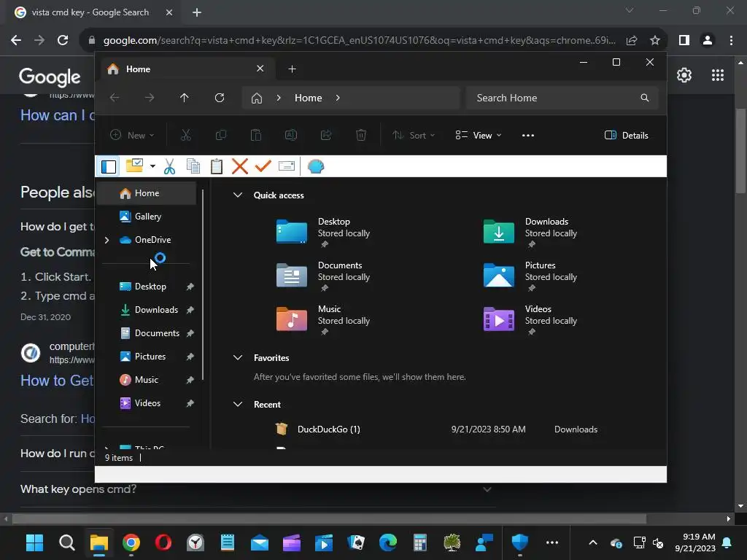Toggle the navigation pane icon in the classic toolbar
Screen dimensions: 747x560
tap(109, 167)
